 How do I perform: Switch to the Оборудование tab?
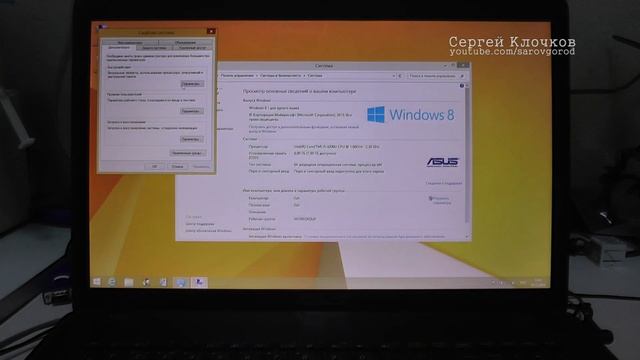(185, 42)
